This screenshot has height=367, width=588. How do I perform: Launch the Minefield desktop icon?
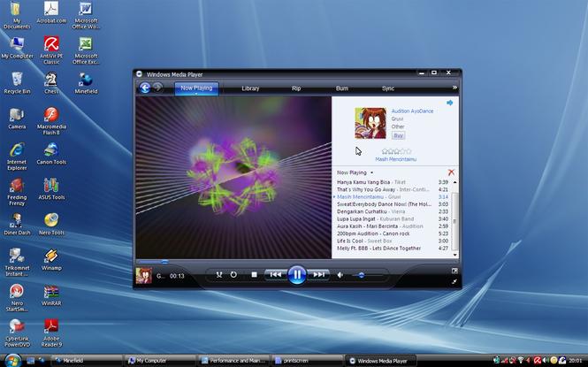(x=86, y=83)
